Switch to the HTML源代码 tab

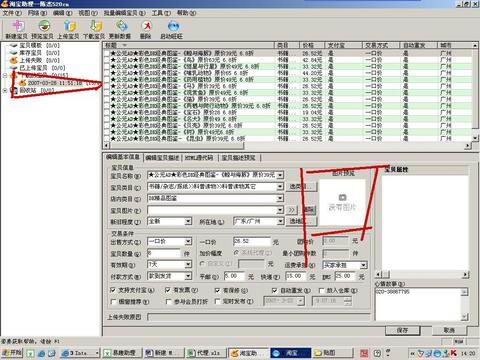199,158
